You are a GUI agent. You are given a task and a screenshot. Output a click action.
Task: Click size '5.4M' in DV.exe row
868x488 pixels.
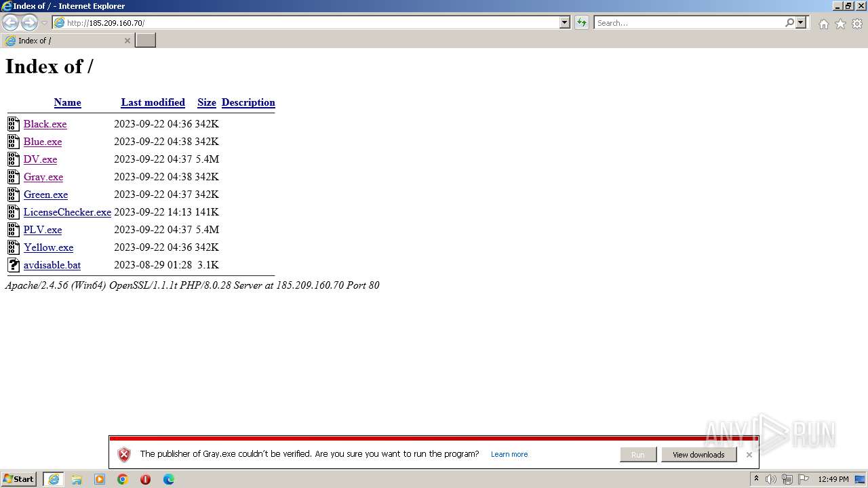click(x=208, y=159)
